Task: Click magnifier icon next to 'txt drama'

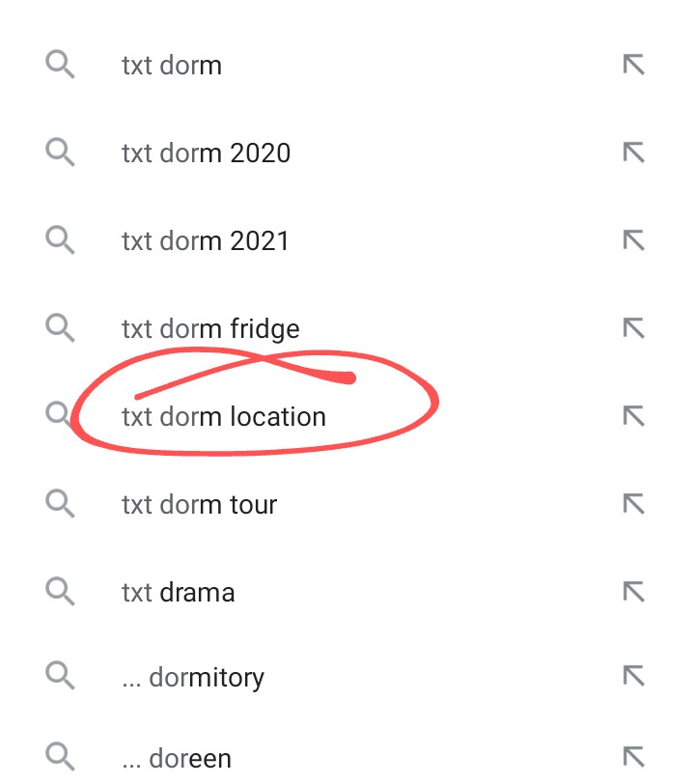Action: [x=60, y=592]
